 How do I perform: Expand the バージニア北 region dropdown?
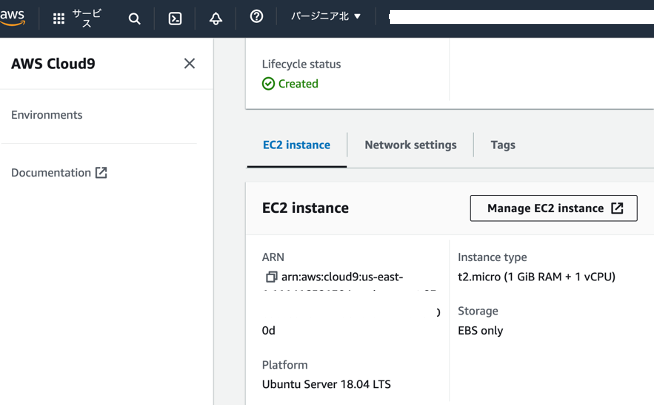[x=326, y=18]
